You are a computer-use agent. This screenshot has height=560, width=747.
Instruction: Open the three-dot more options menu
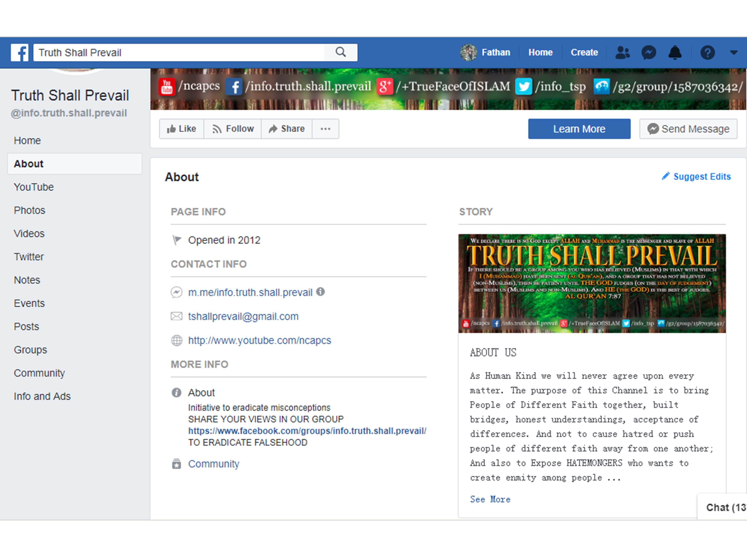click(x=325, y=129)
